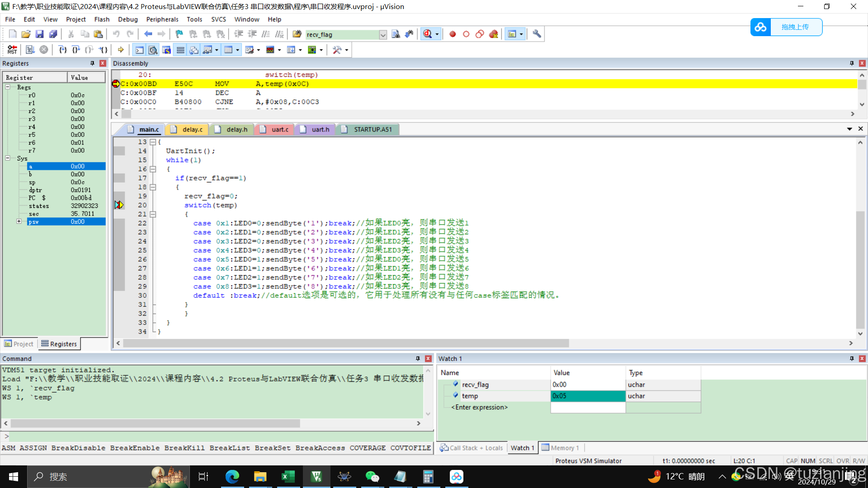The width and height of the screenshot is (868, 488).
Task: Click the Memory 1 window tab
Action: pos(561,448)
